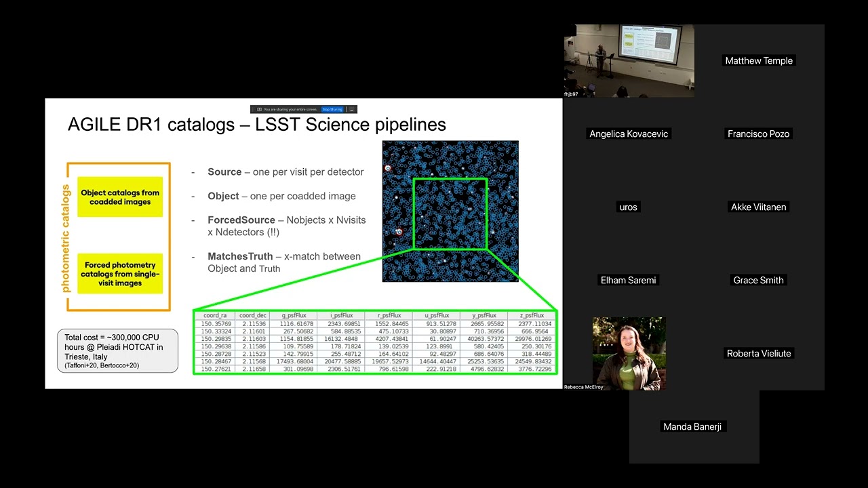Select Manda Banerji's participant tile
The width and height of the screenshot is (868, 488).
tap(694, 427)
